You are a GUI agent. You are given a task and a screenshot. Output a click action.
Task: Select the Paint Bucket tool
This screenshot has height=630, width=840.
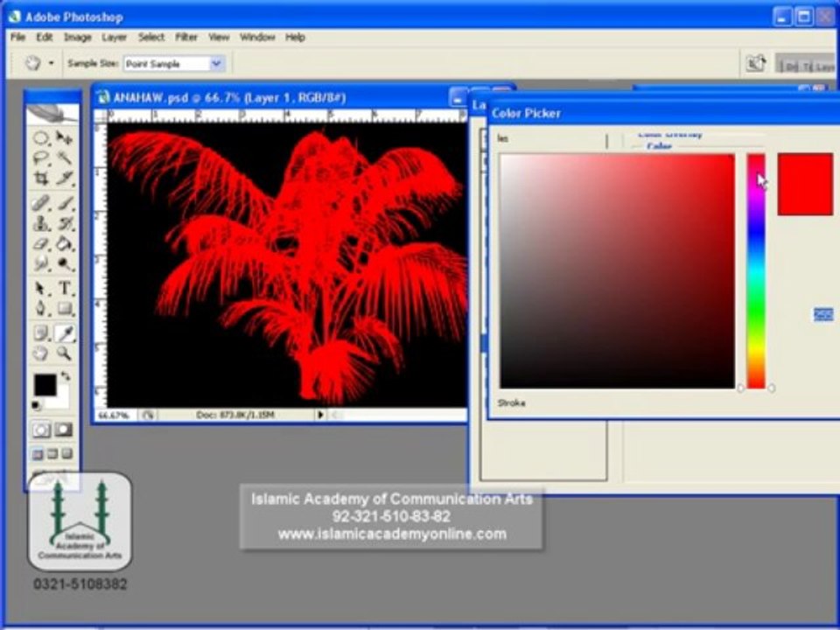point(65,244)
